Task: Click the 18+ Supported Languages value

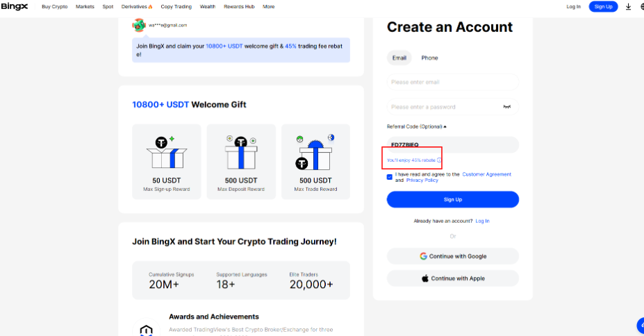Action: pyautogui.click(x=226, y=285)
